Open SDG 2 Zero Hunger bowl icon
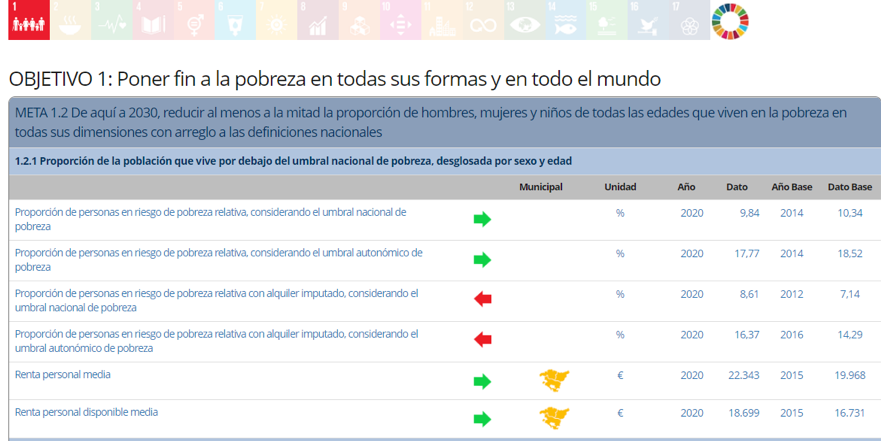The height and width of the screenshot is (441, 881). pos(70,20)
